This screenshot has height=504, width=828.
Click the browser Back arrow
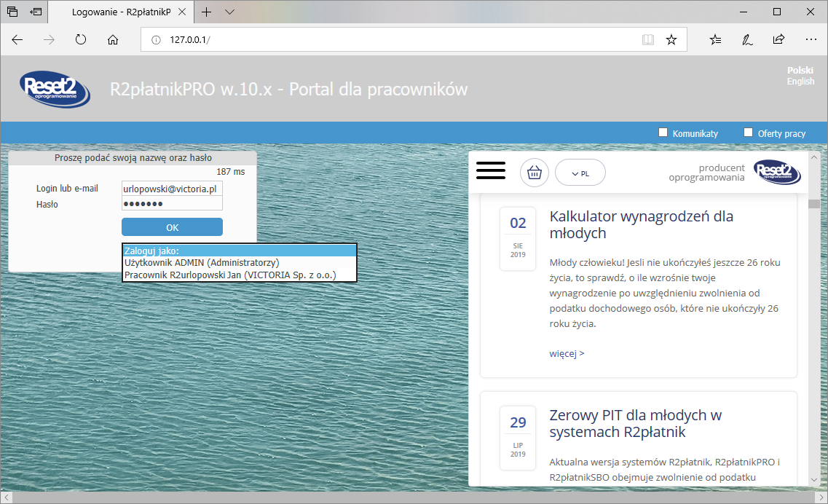17,39
